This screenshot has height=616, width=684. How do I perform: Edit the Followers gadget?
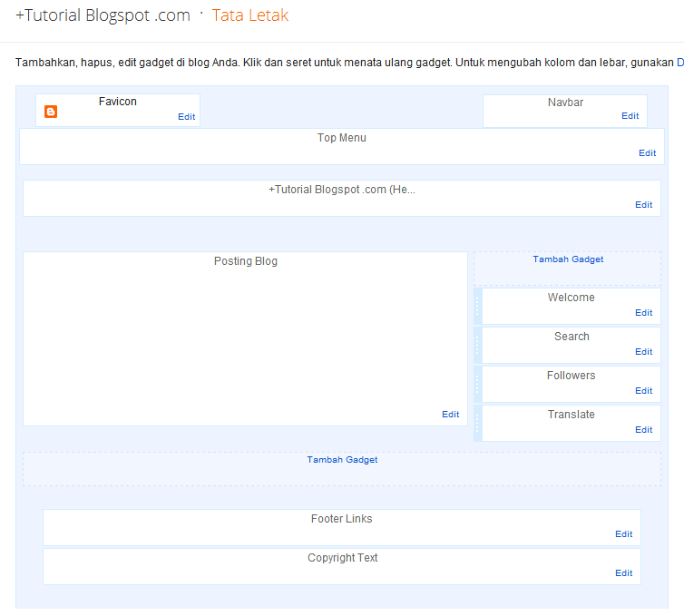click(x=643, y=390)
